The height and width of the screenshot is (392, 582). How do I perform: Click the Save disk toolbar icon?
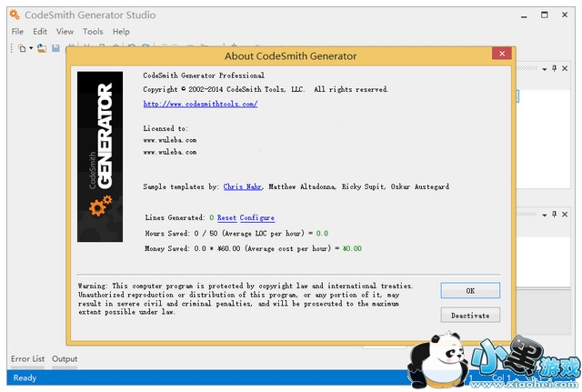click(55, 48)
